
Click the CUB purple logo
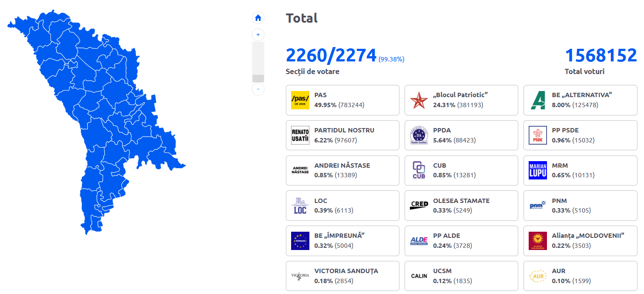419,170
